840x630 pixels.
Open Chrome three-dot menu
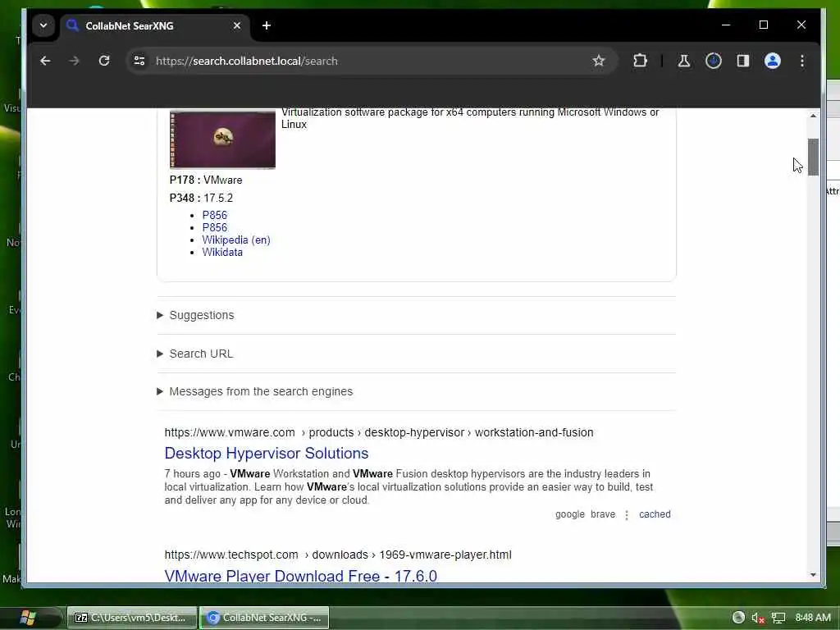click(802, 61)
